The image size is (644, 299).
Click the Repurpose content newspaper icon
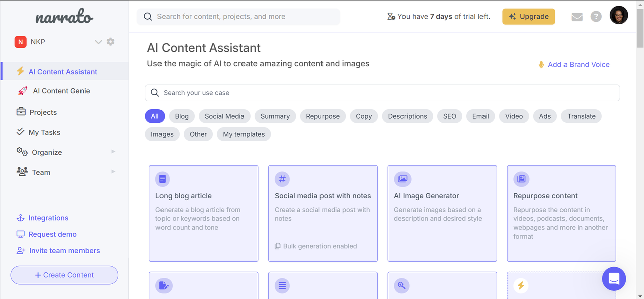click(521, 179)
